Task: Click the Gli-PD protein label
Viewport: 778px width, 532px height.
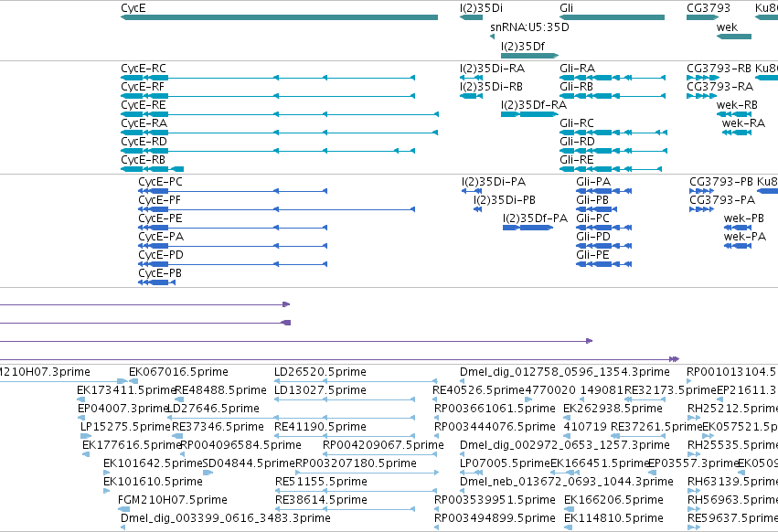Action: tap(593, 237)
